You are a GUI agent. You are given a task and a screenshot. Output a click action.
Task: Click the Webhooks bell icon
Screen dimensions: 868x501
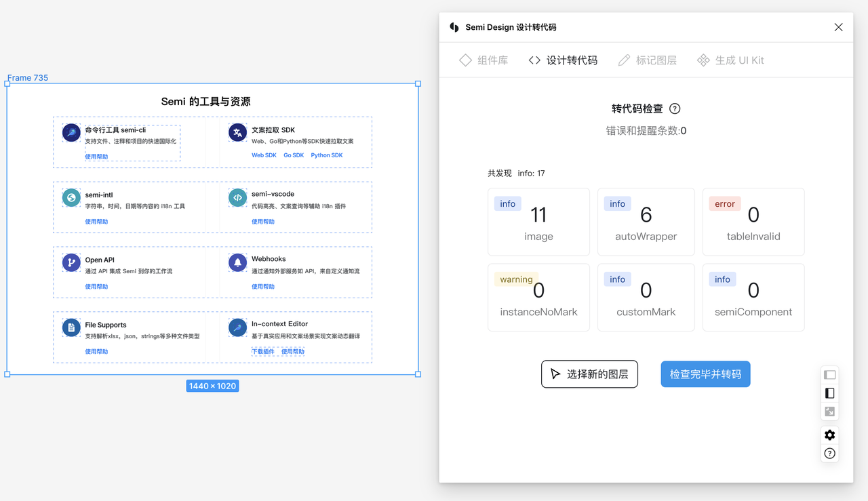(x=237, y=262)
